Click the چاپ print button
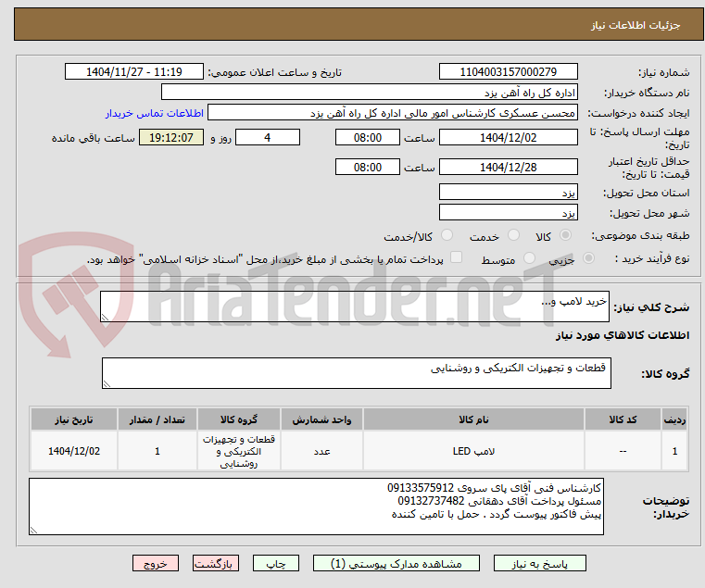 276,563
